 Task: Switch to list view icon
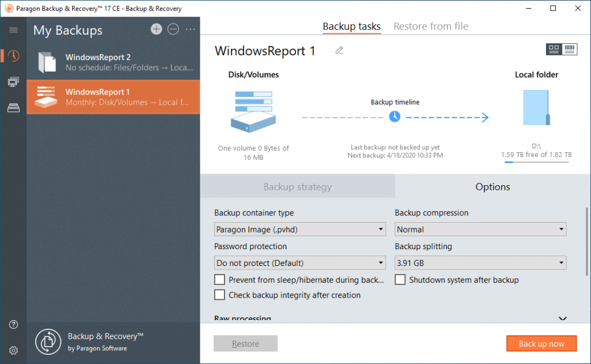tap(570, 50)
